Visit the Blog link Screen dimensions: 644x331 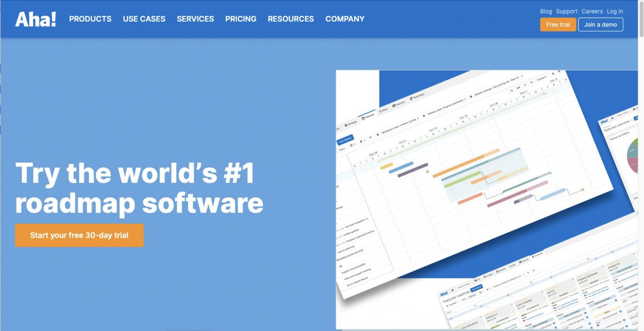(x=546, y=11)
